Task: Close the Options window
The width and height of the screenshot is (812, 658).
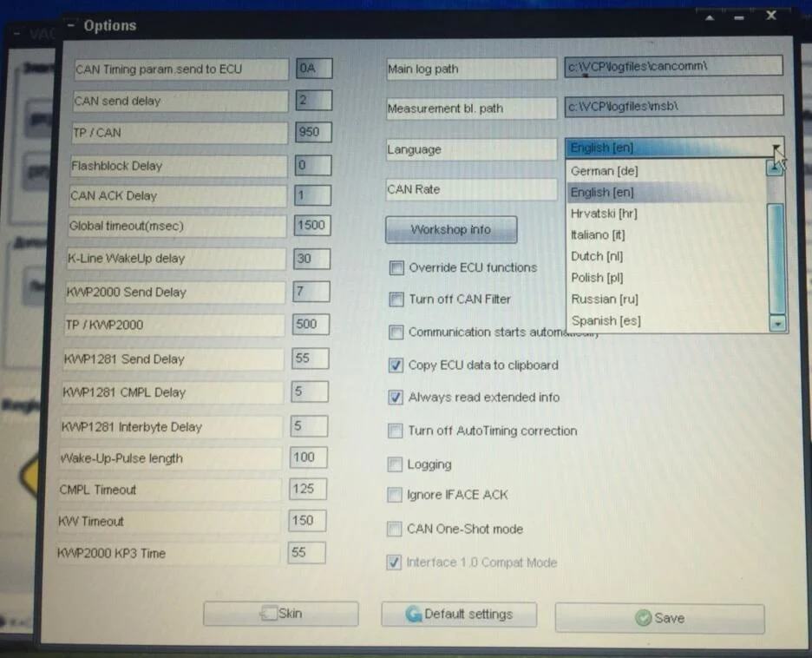Action: tap(771, 15)
